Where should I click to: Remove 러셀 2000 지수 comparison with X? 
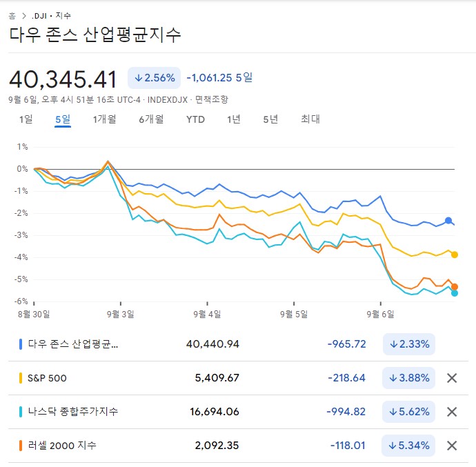[x=452, y=446]
